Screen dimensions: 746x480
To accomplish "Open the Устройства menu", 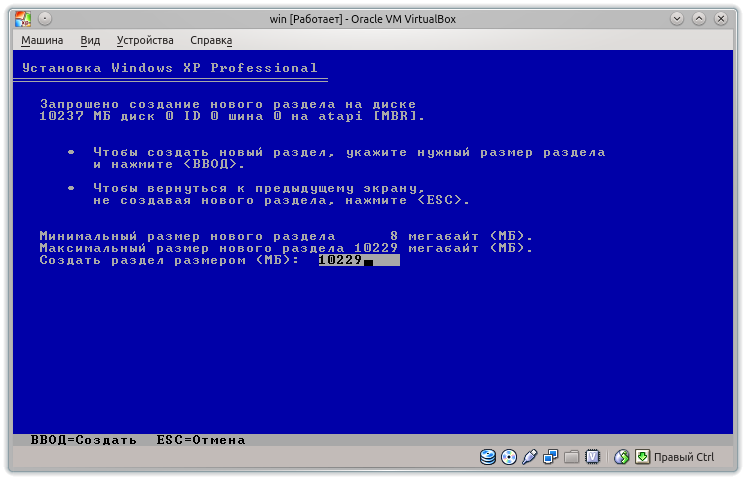I will pyautogui.click(x=145, y=40).
